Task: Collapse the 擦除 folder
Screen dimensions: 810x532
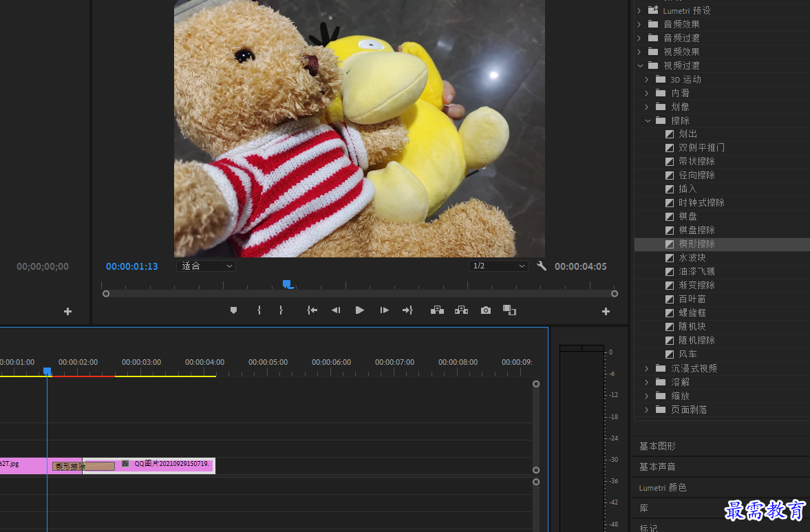Action: (648, 120)
